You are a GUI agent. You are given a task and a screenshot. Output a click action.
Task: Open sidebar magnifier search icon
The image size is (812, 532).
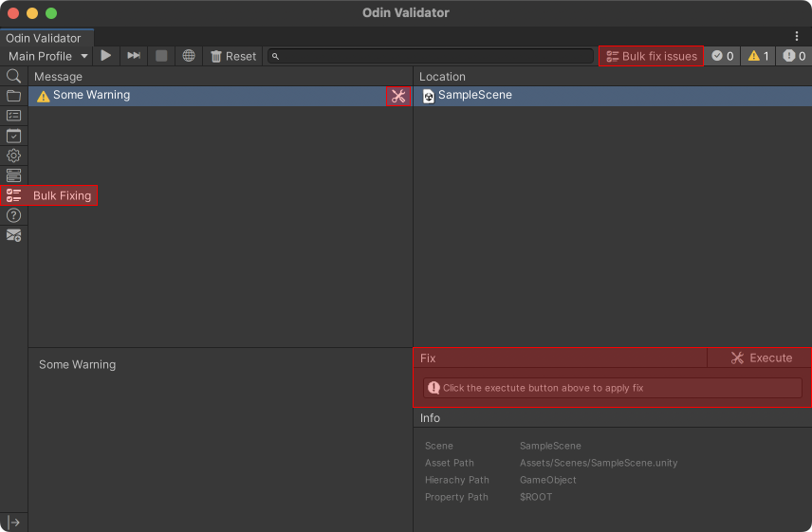click(x=14, y=76)
